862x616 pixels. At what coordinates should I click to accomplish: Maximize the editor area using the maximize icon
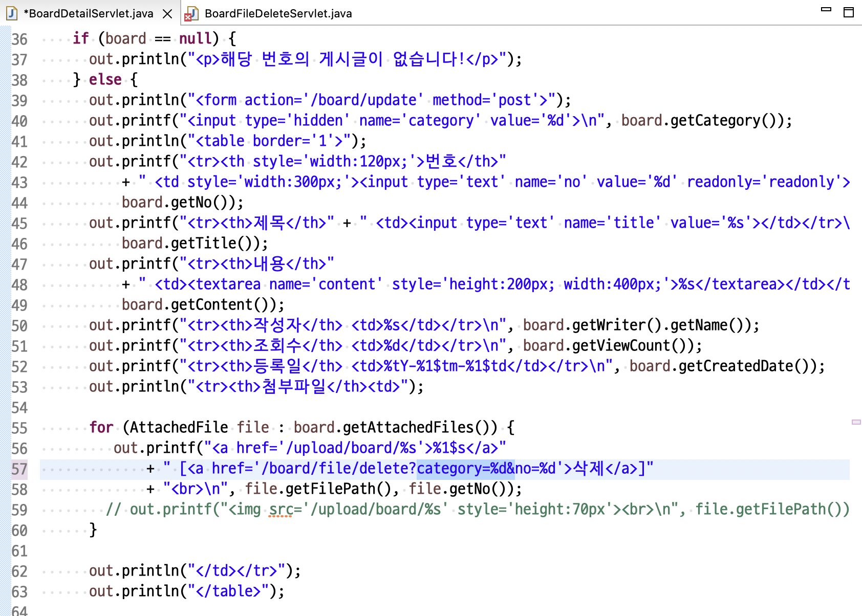[x=849, y=12]
